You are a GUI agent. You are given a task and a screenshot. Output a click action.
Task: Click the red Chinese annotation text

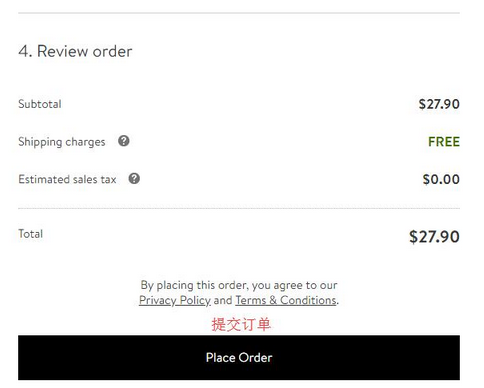pos(241,324)
